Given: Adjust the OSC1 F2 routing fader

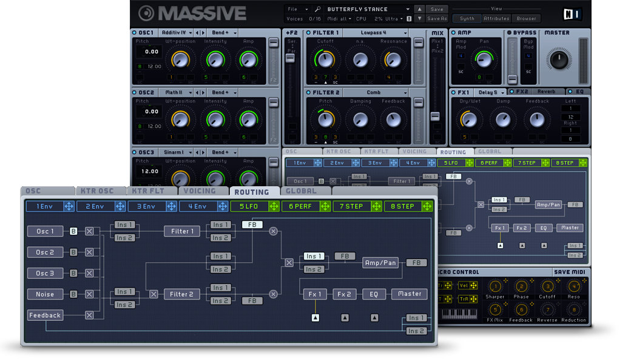Looking at the screenshot, I should tap(274, 43).
